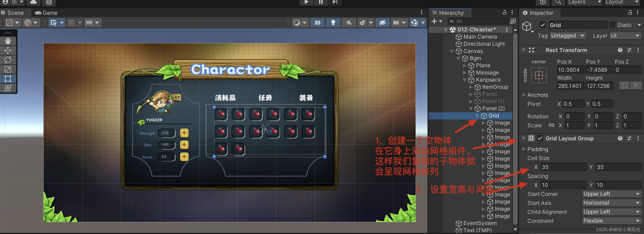
Task: Click the anchor presets box
Action: point(539,75)
